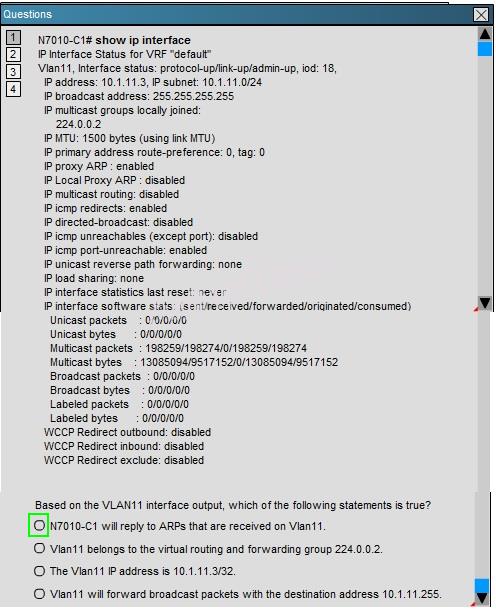Select answer N7010-C1 will reply to ARPs
This screenshot has height=612, width=496.
[x=39, y=525]
